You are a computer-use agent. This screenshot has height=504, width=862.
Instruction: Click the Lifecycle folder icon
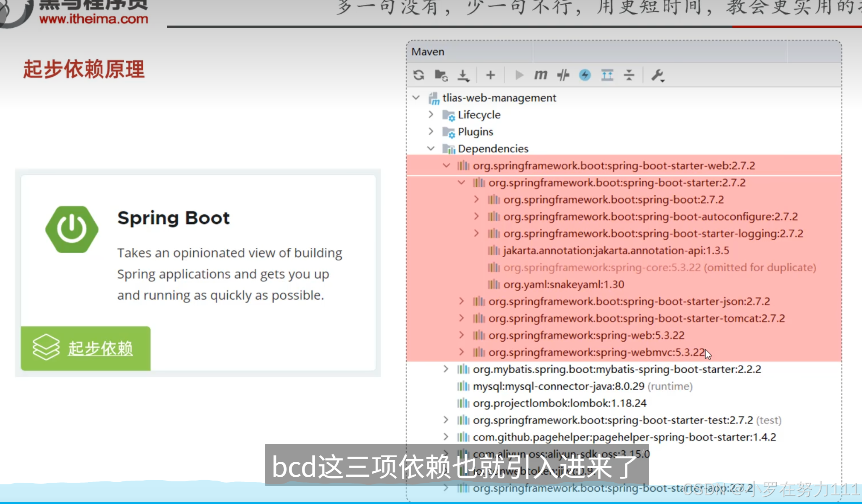449,115
